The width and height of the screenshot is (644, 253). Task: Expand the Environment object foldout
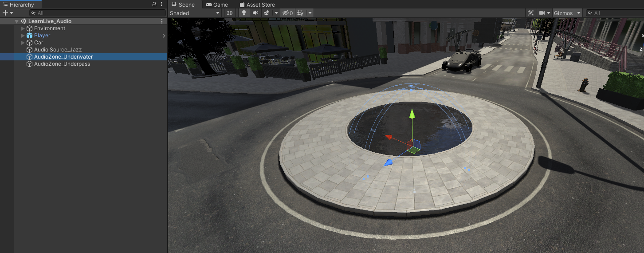click(23, 28)
